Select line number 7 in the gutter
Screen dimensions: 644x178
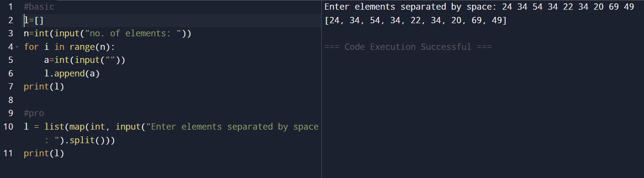click(10, 87)
